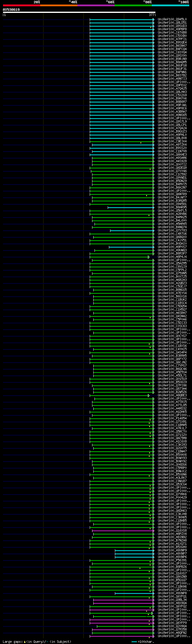Select UniRef100_A9XNP7 label
The height and width of the screenshot is (644, 192).
172,553
